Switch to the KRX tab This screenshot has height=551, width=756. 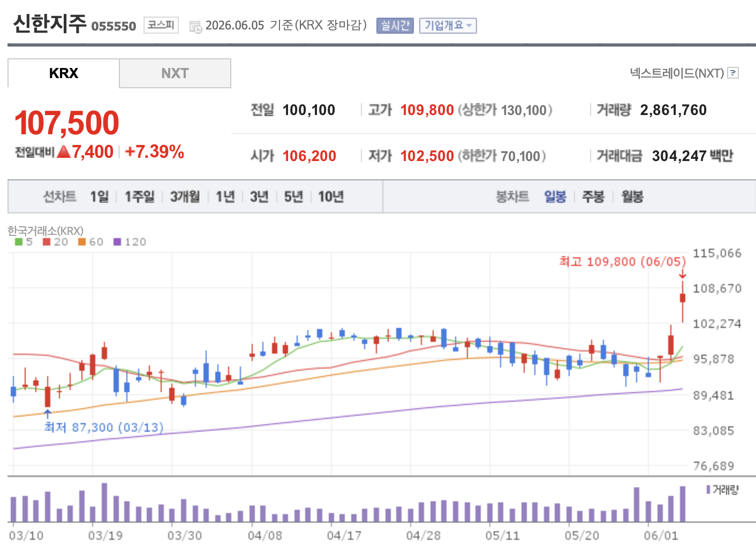(x=63, y=73)
